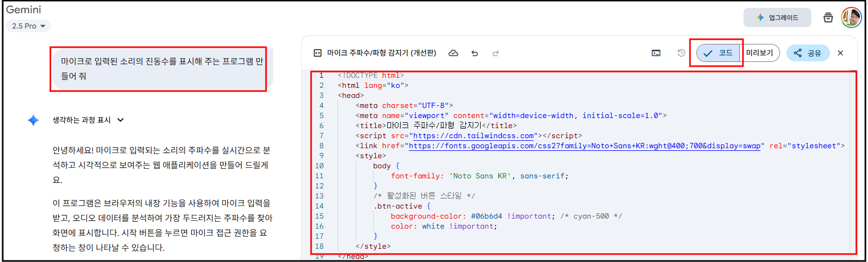This screenshot has width=868, height=262.
Task: Click the user prompt message bubble
Action: tap(162, 69)
